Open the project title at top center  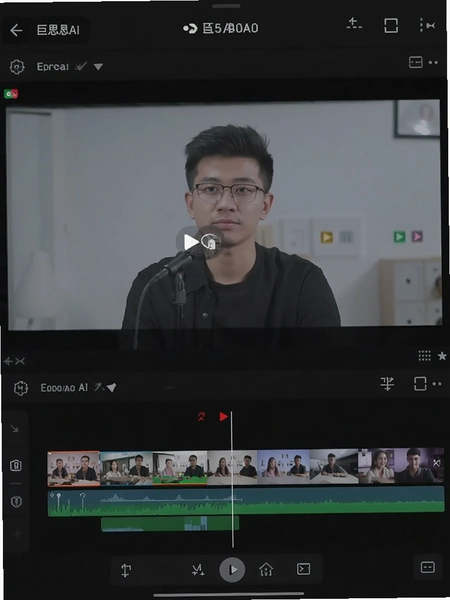[x=230, y=28]
